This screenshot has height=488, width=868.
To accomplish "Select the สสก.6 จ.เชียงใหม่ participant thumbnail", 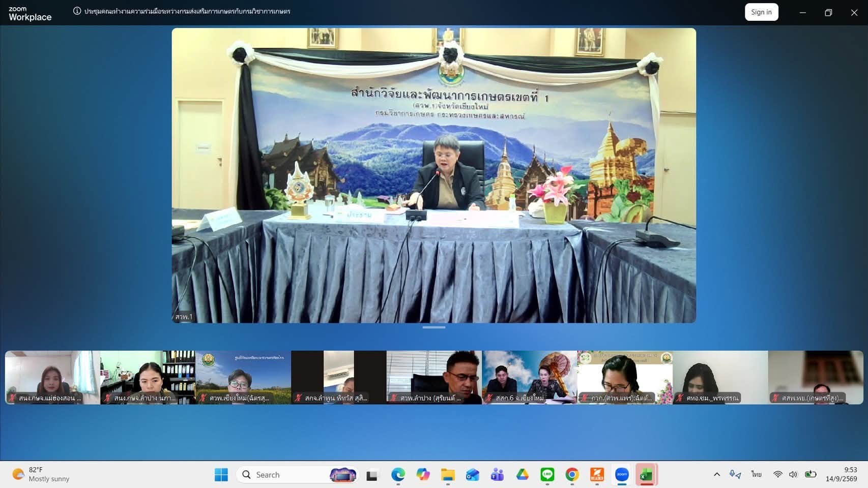I will [x=530, y=377].
